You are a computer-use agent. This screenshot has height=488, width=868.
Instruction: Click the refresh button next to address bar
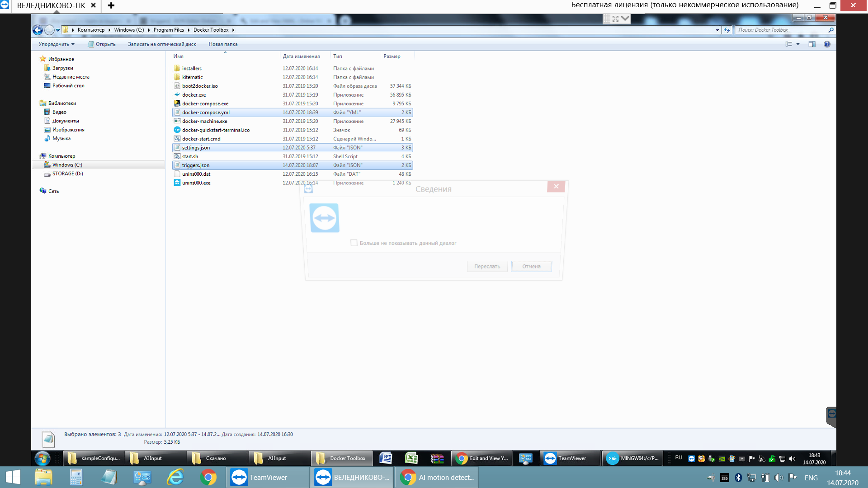tap(727, 30)
